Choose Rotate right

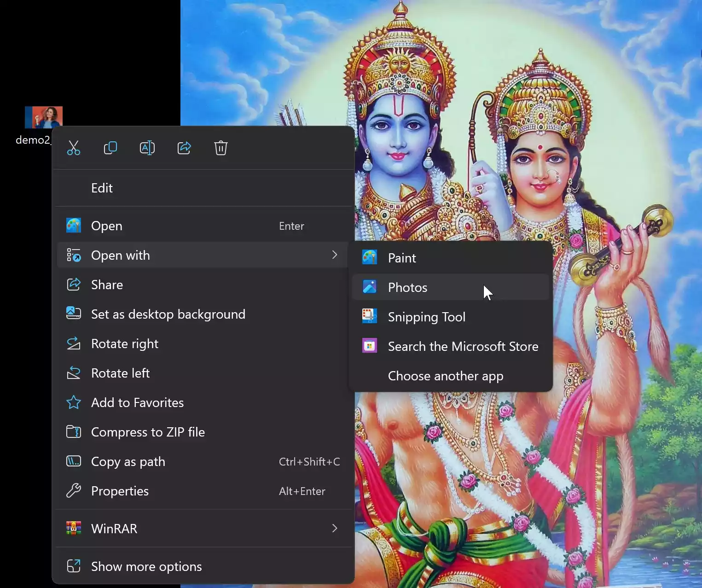(x=203, y=343)
